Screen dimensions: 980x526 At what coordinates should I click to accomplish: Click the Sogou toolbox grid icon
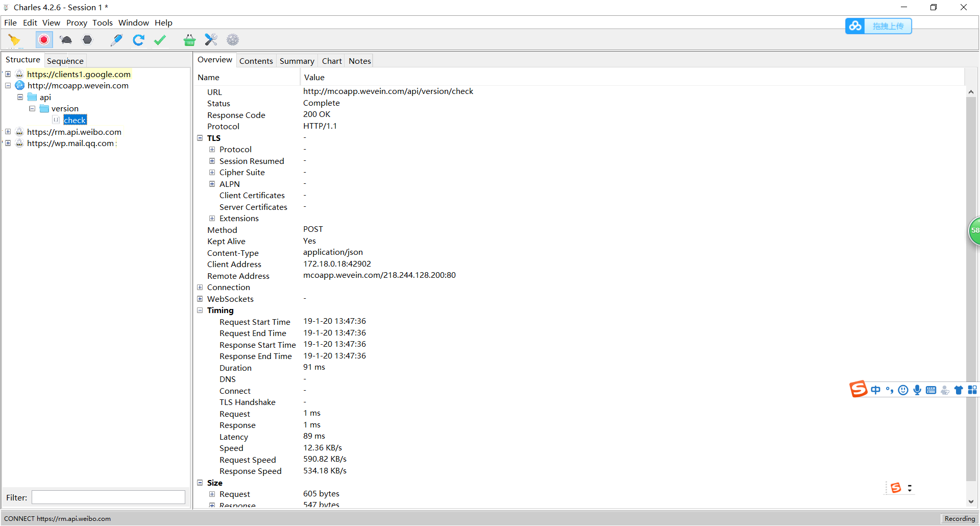click(x=972, y=390)
